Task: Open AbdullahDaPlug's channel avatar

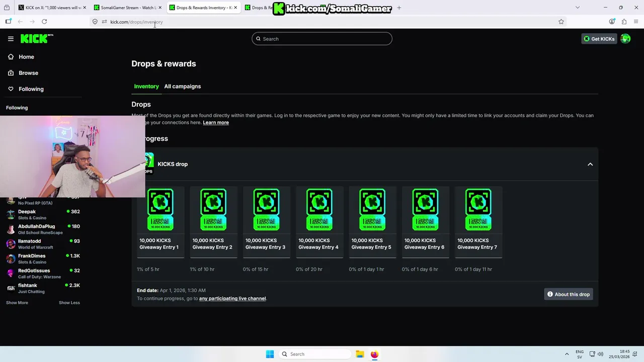Action: 11,229
